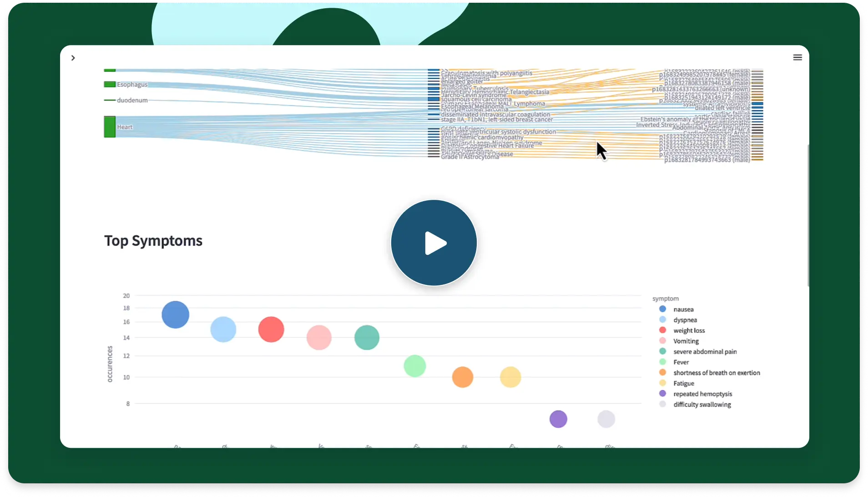Open the hamburger menu in top right
The height and width of the screenshot is (497, 868).
click(x=797, y=57)
